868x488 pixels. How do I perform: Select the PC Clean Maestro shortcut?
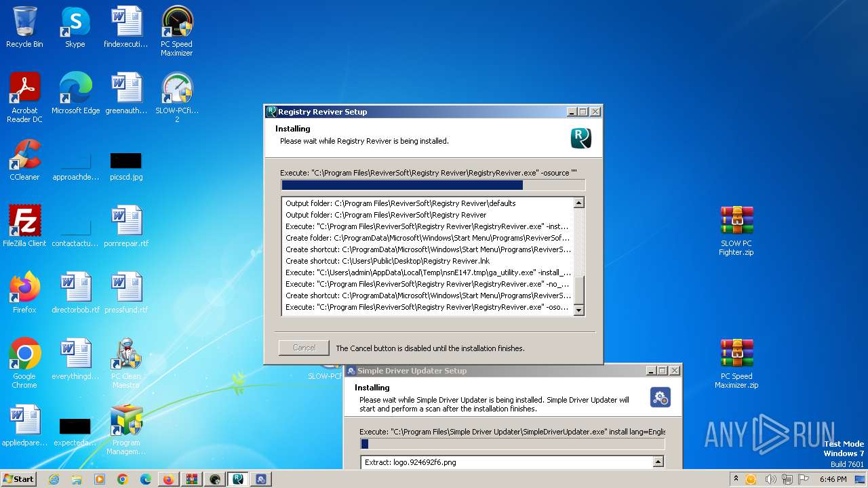pos(126,363)
